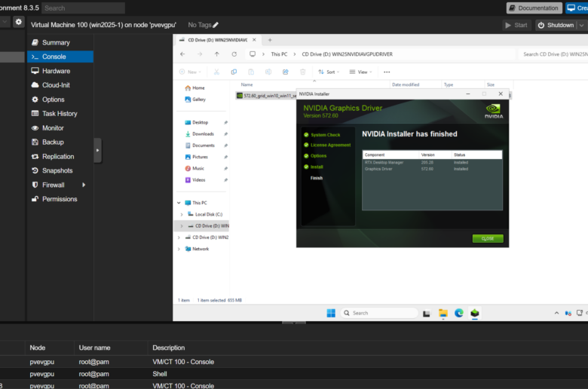Expand the Firewall submenu arrow
This screenshot has height=389, width=588.
84,185
